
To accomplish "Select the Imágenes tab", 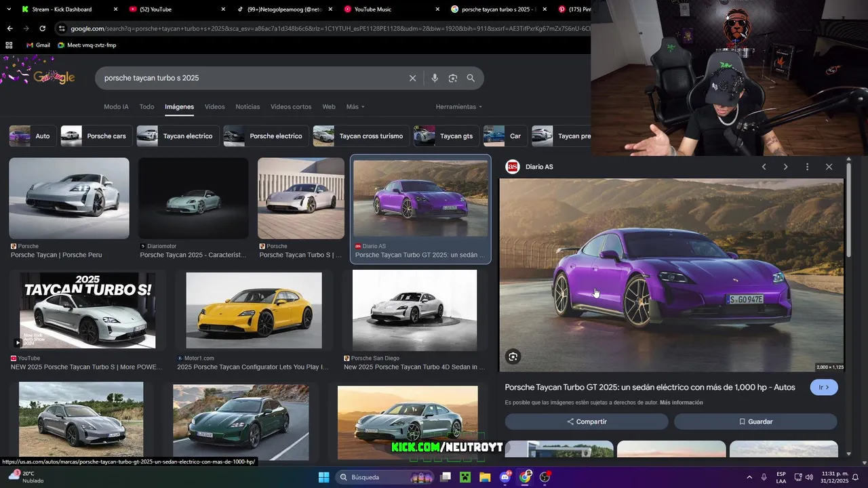I will pyautogui.click(x=179, y=106).
